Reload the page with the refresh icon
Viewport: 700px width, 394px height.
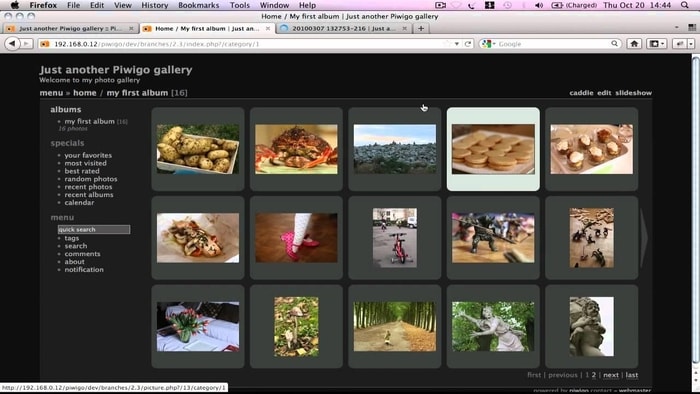point(468,44)
